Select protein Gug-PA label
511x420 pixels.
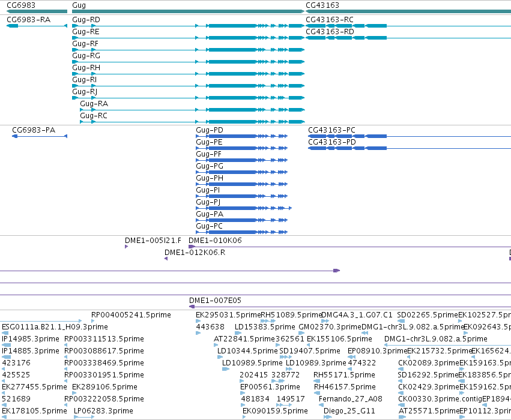click(210, 214)
